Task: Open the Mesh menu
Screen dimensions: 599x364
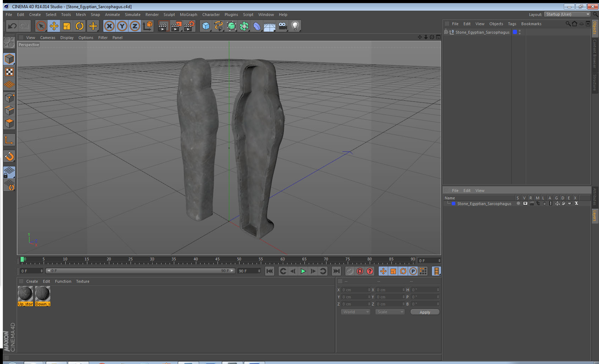Action: [x=81, y=15]
